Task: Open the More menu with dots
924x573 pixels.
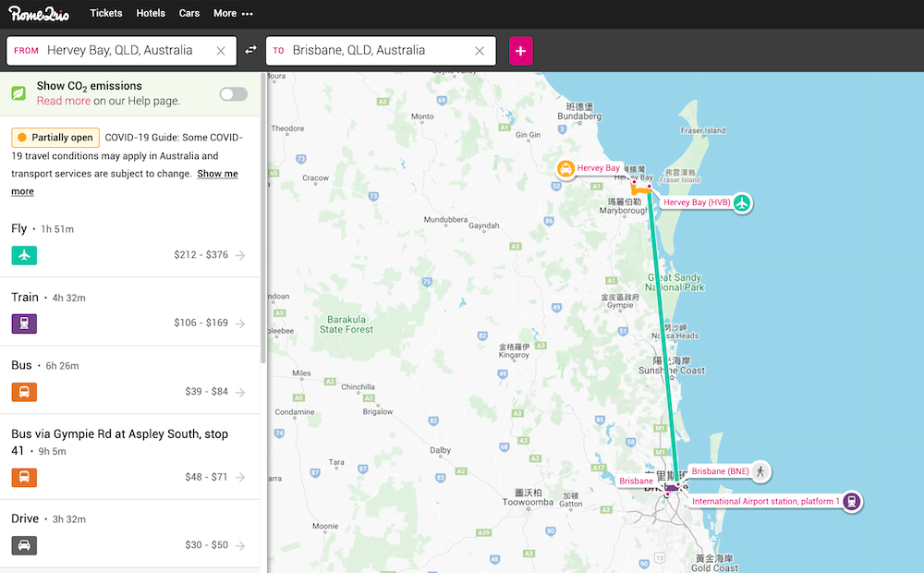Action: (234, 13)
